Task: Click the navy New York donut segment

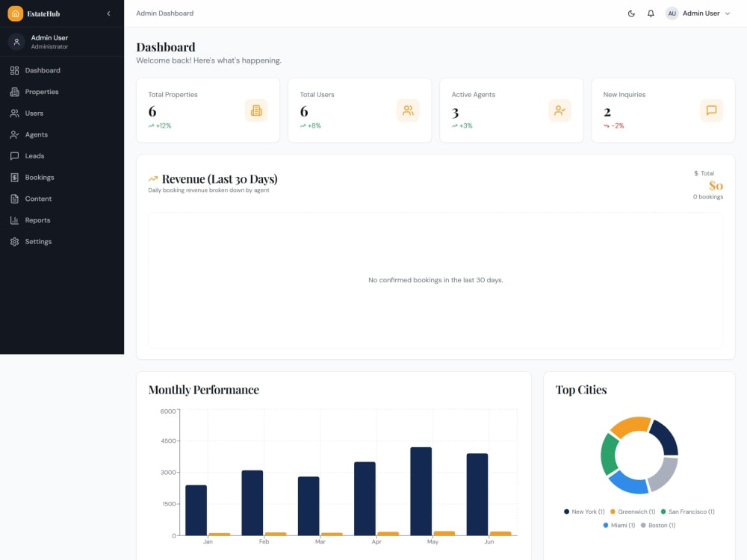Action: tap(666, 437)
